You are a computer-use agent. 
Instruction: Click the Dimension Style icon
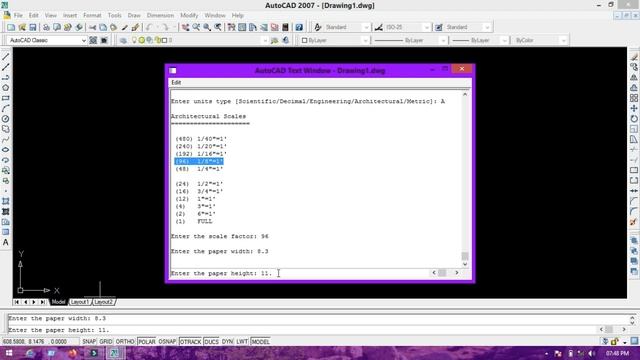pyautogui.click(x=379, y=27)
